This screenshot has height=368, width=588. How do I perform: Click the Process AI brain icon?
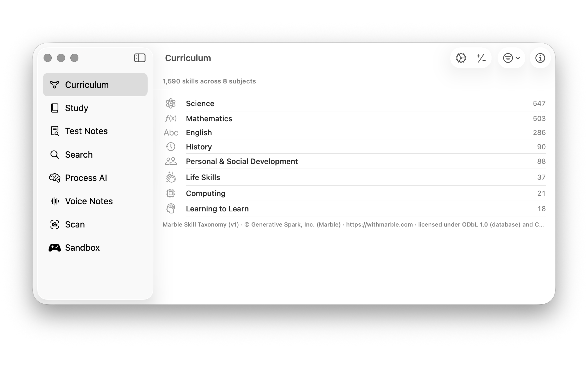(x=55, y=178)
